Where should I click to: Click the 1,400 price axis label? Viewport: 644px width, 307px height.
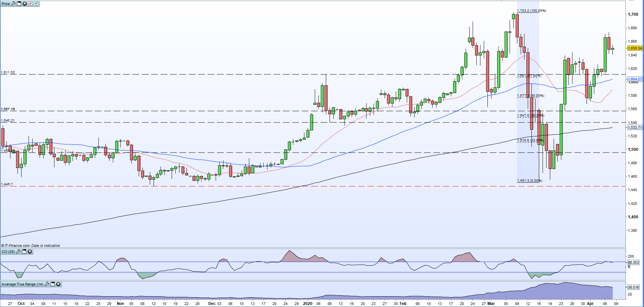[633, 217]
